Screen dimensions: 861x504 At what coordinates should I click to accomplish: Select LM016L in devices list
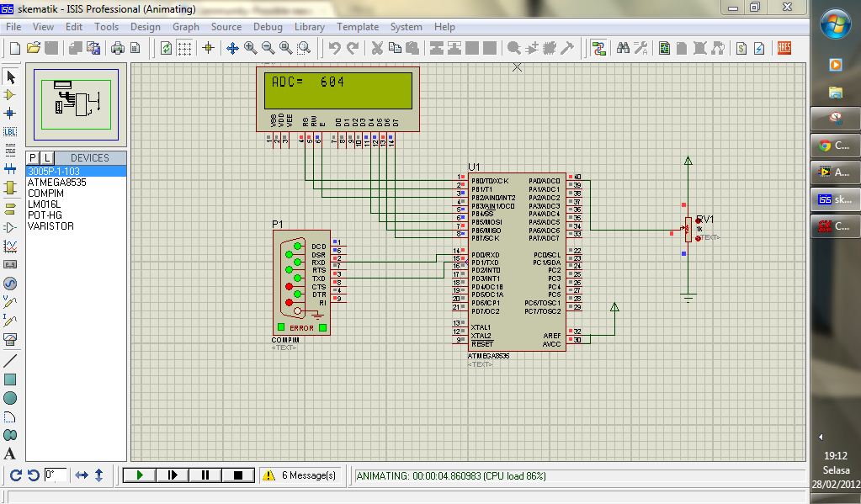pos(76,204)
